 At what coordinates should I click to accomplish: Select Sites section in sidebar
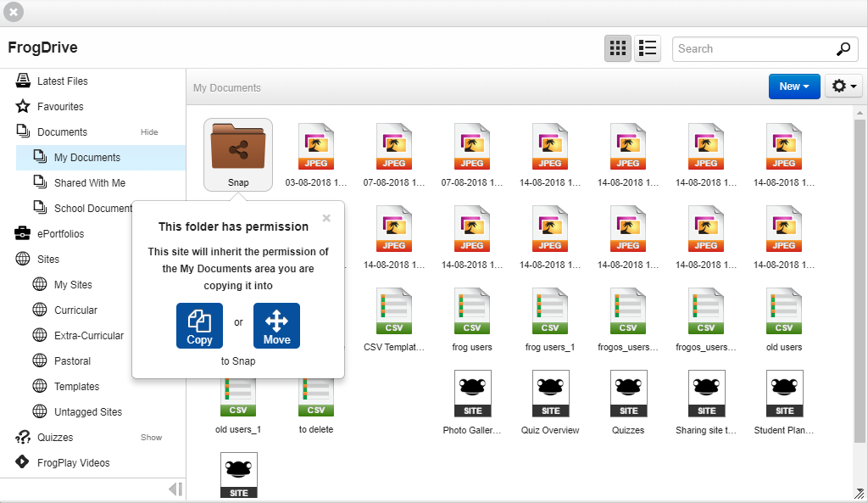pyautogui.click(x=47, y=260)
